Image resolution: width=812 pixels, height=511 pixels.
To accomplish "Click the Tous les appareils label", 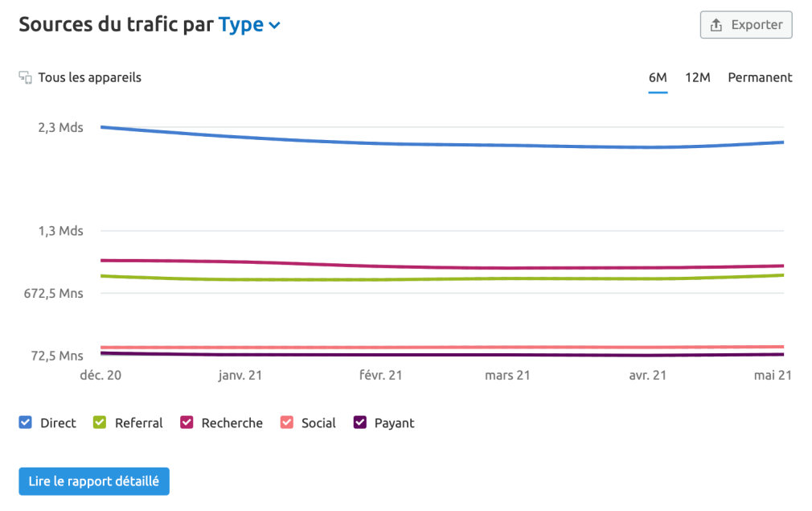I will (x=89, y=77).
